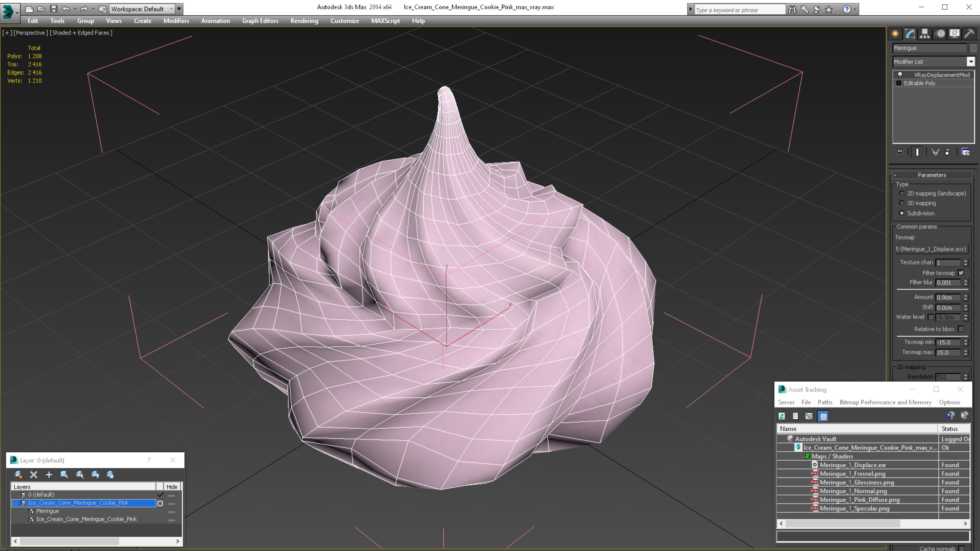Create a new layer in Layer dialog

(18, 474)
